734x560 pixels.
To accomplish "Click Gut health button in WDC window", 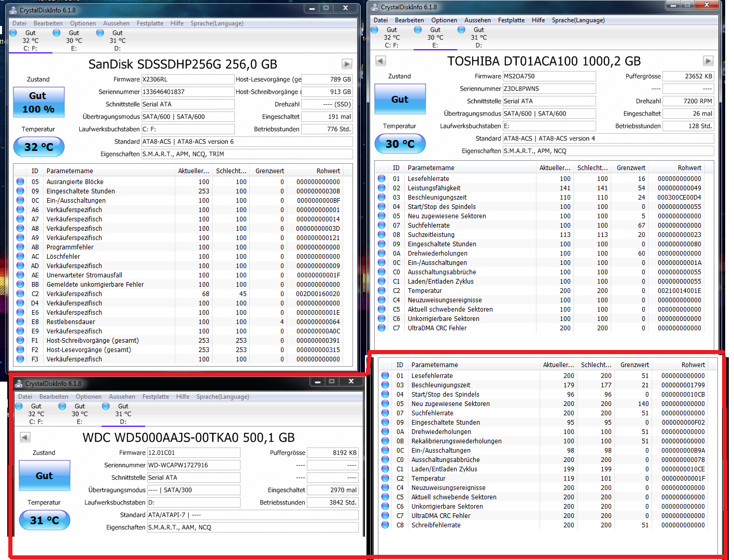I will click(x=45, y=475).
